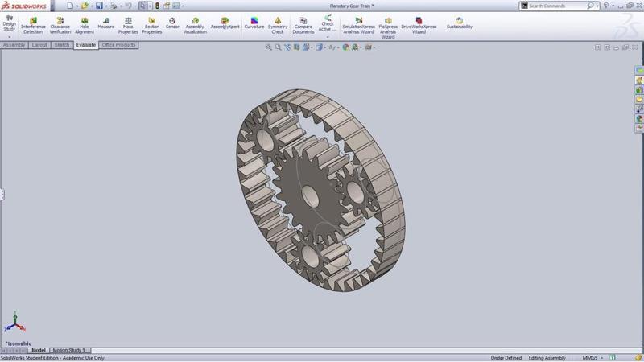Open the Search Commands dropdown arrow
This screenshot has height=362, width=644.
[597, 6]
